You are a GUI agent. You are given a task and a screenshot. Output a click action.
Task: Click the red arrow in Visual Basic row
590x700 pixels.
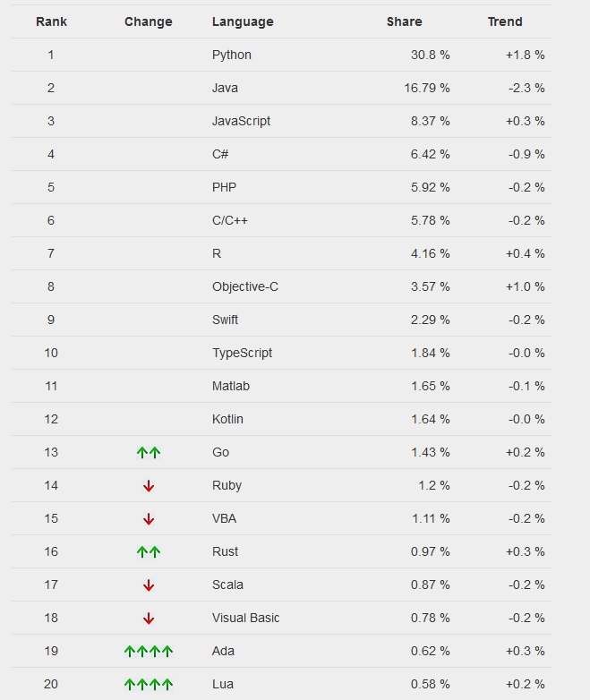(x=149, y=619)
